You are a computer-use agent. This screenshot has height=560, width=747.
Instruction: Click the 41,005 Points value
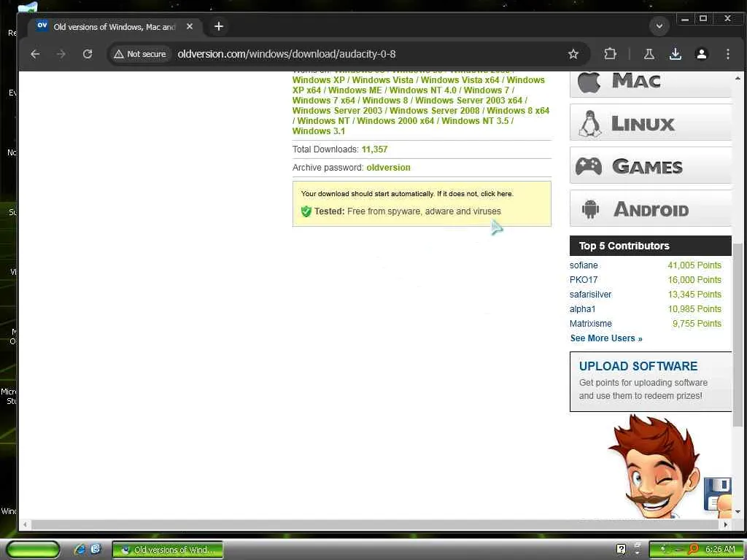(x=694, y=265)
